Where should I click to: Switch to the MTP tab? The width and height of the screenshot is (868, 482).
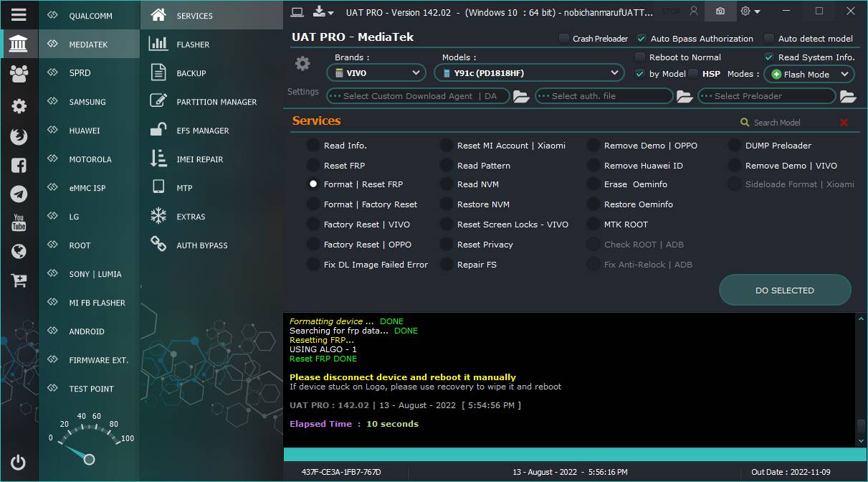[211, 188]
